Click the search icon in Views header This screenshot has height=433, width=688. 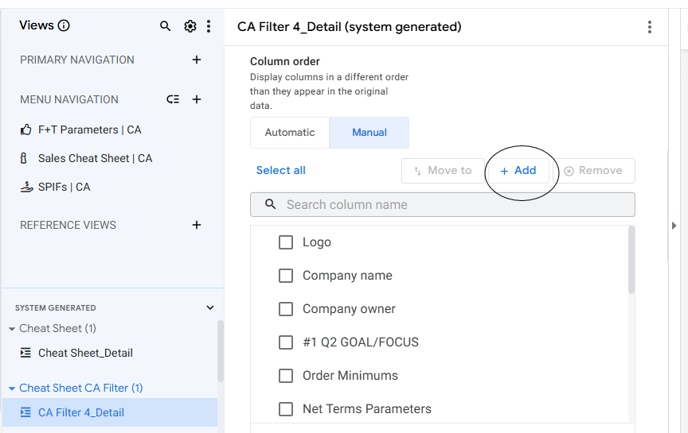(x=166, y=26)
